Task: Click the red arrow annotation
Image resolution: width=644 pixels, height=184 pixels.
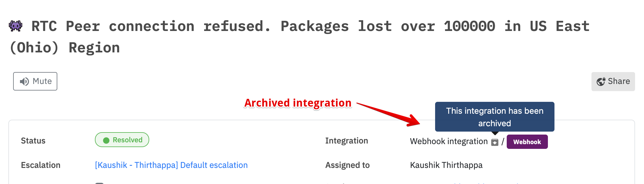Action: coord(389,114)
